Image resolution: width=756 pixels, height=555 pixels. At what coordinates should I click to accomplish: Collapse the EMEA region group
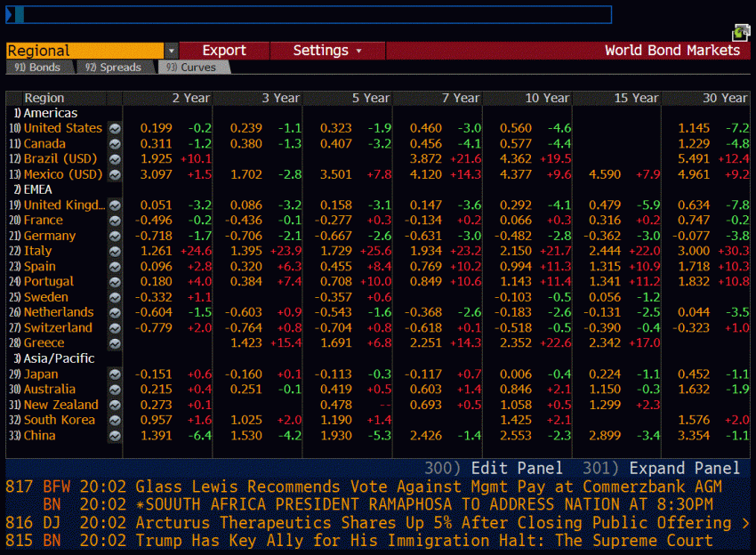[33, 190]
